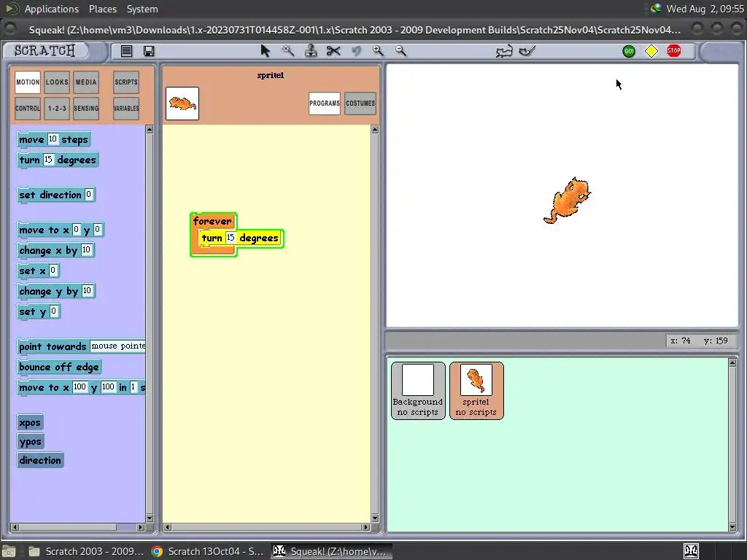
Task: Switch to the PROGRAMS tab
Action: click(x=325, y=104)
